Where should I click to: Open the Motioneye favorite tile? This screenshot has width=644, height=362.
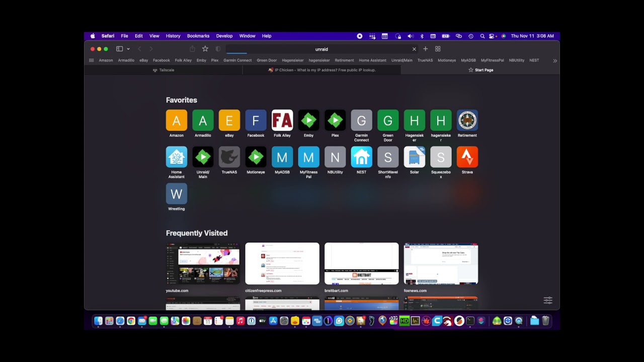pos(256,157)
